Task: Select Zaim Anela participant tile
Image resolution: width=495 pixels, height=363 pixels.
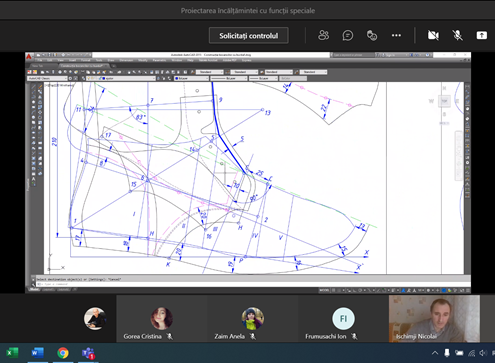Action: 252,320
